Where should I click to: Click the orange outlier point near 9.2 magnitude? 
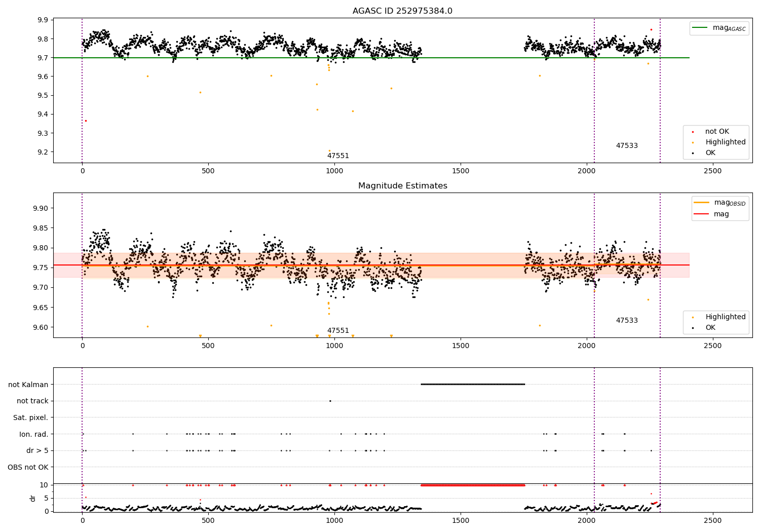329,150
